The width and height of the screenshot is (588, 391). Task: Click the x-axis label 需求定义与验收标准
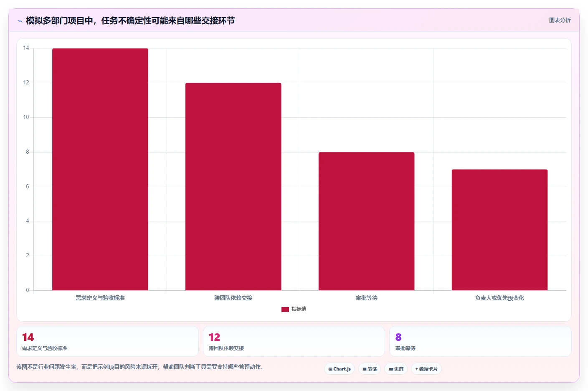click(100, 298)
